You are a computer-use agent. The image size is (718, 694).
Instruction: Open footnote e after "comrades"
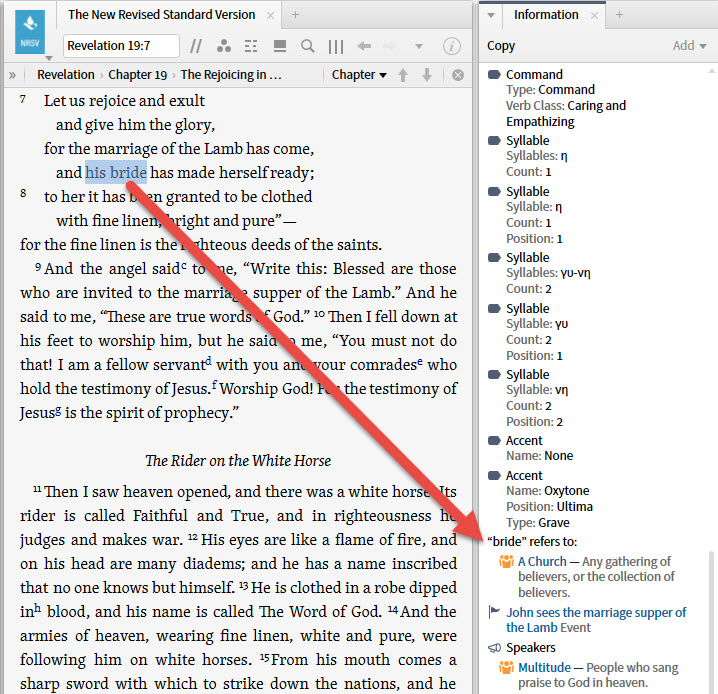tap(420, 361)
